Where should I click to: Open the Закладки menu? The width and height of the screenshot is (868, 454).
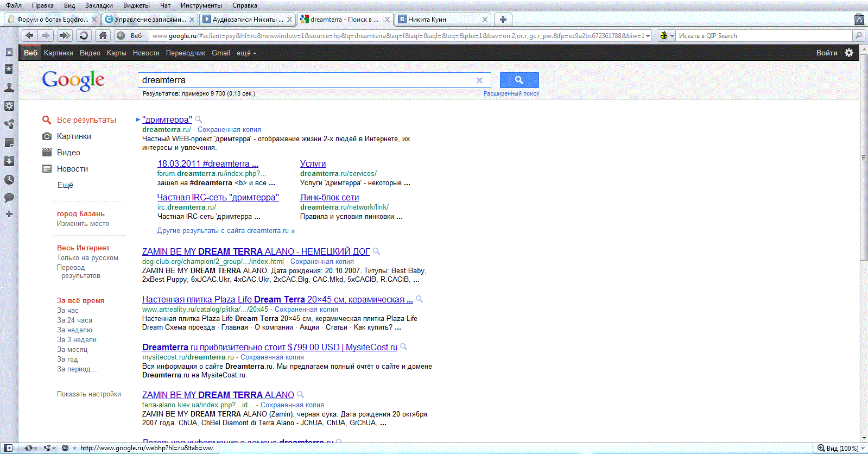99,5
